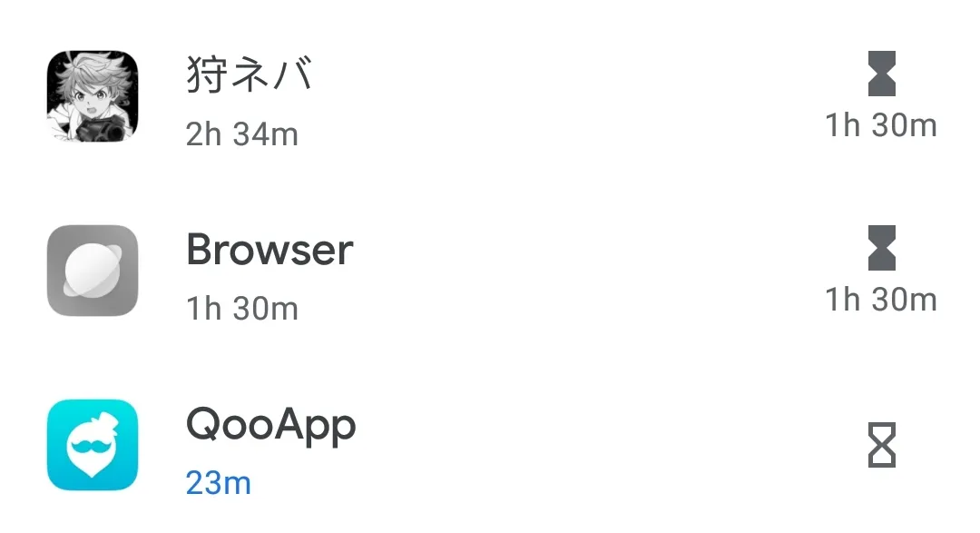This screenshot has height=533, width=980.
Task: Tap the blue 23m usage time
Action: click(x=218, y=483)
